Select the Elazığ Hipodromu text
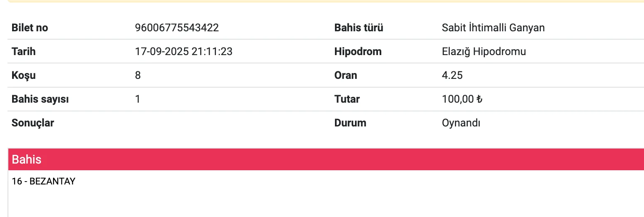The width and height of the screenshot is (644, 217). (484, 52)
